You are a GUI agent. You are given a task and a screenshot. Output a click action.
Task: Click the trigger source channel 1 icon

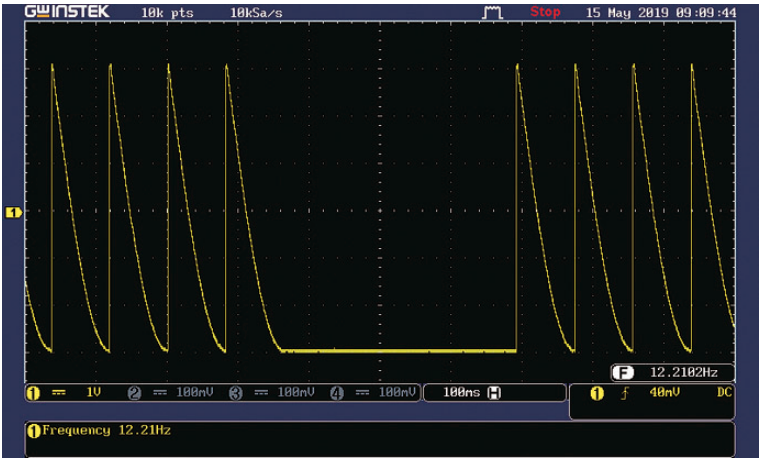point(597,394)
